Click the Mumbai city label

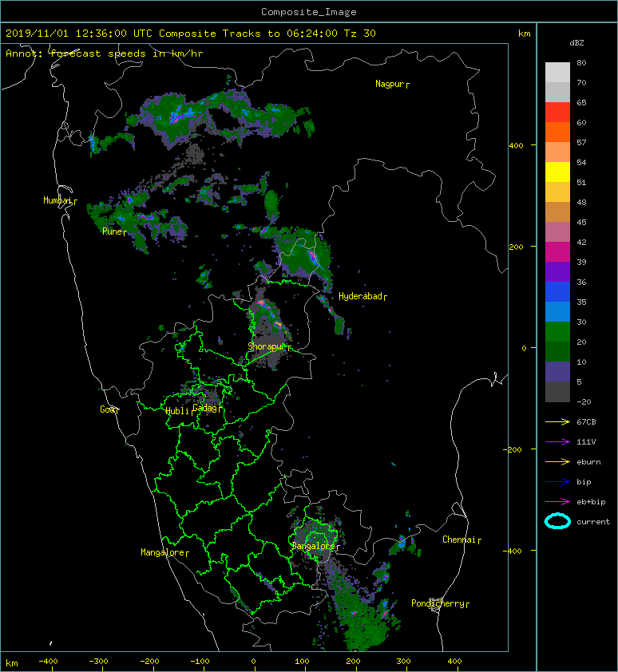[60, 200]
